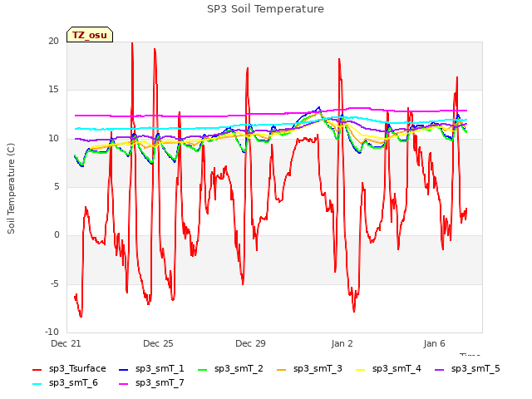Click the magenta sp3_smT_7 legend swatch
Image resolution: width=532 pixels, height=399 pixels.
[124, 384]
